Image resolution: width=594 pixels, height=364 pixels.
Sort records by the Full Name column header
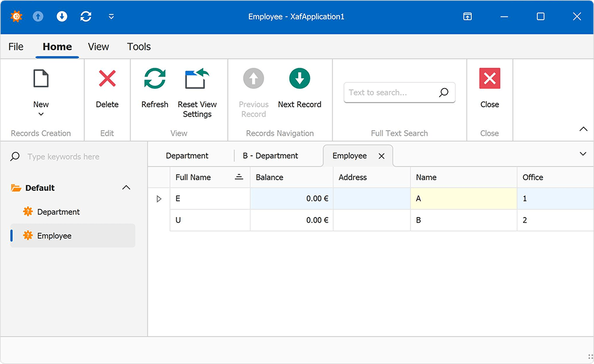[x=193, y=177]
